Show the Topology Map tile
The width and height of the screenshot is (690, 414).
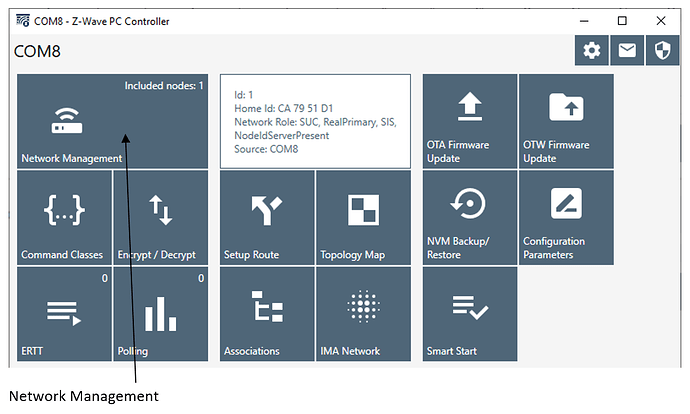coord(363,217)
